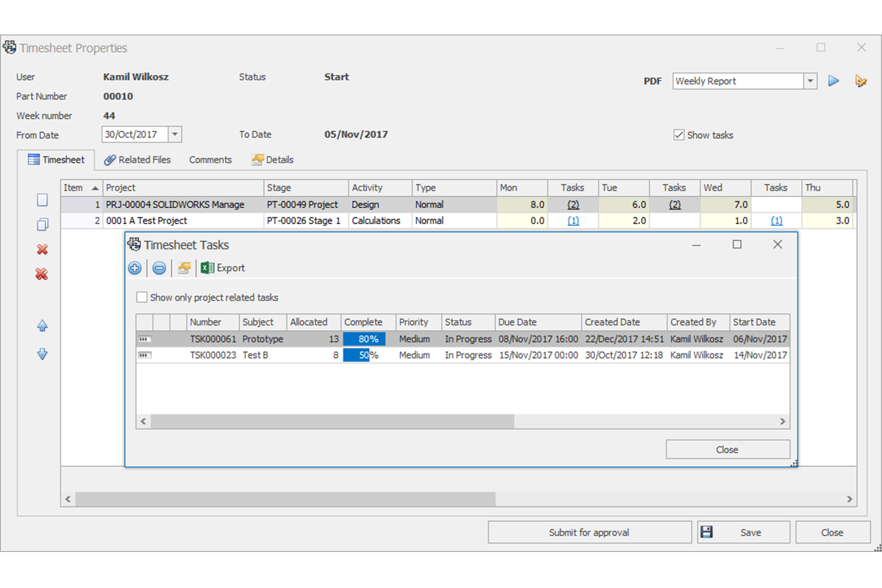Click the copy row icon in left sidebar

pyautogui.click(x=42, y=224)
